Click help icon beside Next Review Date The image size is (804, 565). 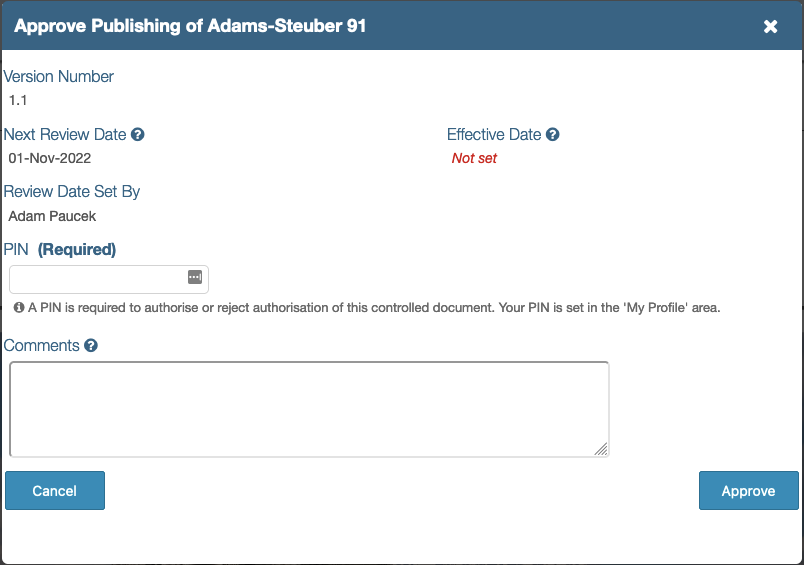point(138,134)
